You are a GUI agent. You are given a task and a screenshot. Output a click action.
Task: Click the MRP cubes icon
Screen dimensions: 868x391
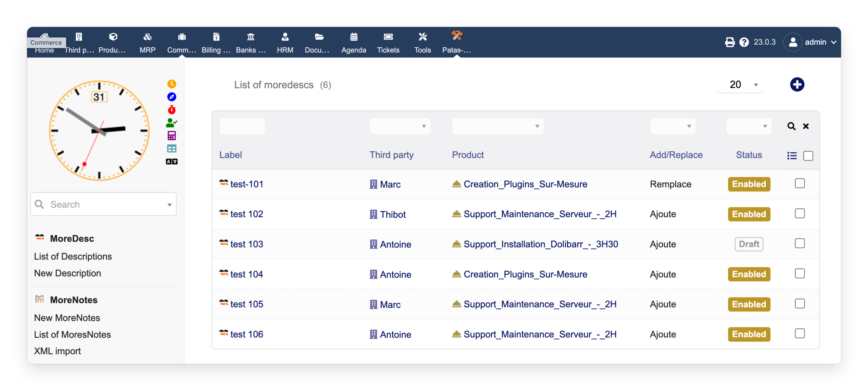click(148, 37)
